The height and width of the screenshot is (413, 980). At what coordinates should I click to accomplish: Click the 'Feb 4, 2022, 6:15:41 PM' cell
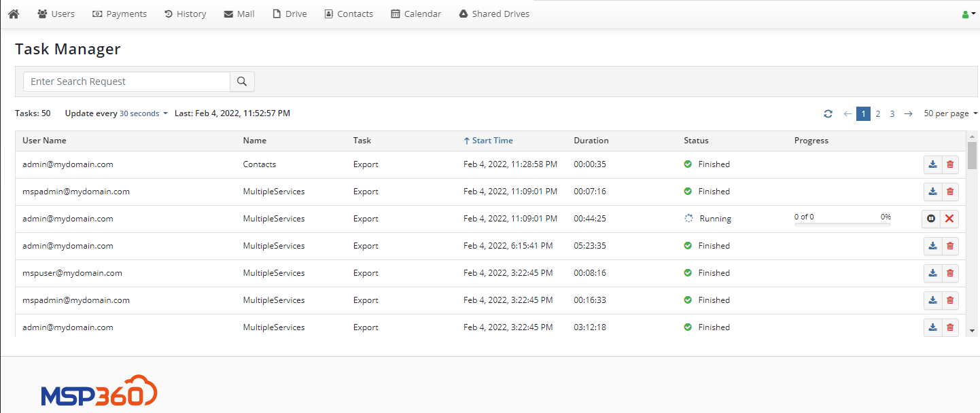pos(508,246)
